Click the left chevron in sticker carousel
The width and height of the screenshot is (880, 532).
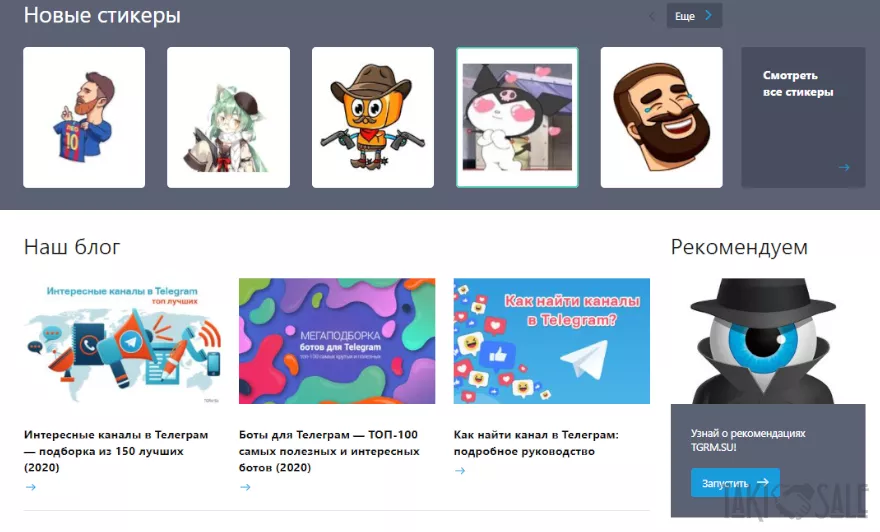pyautogui.click(x=652, y=16)
